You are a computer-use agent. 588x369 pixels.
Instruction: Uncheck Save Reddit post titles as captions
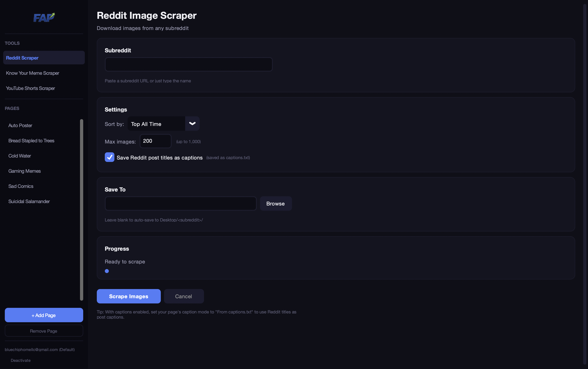pos(109,157)
